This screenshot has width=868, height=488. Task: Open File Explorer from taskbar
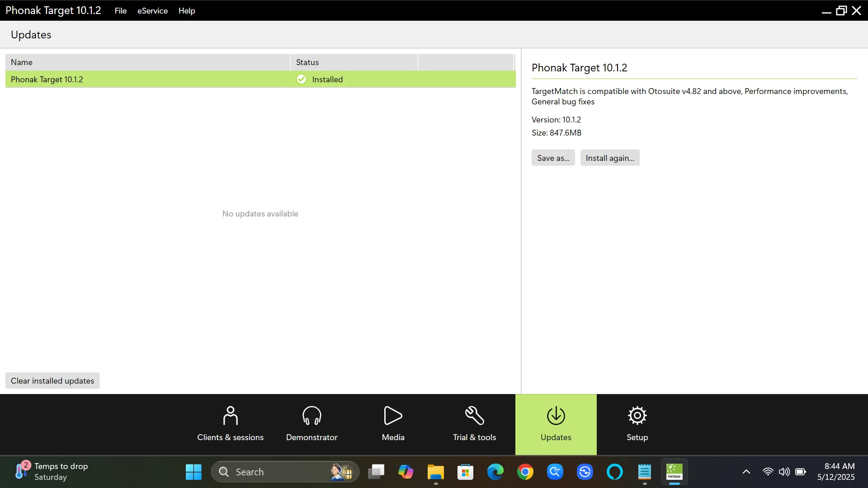coord(435,472)
